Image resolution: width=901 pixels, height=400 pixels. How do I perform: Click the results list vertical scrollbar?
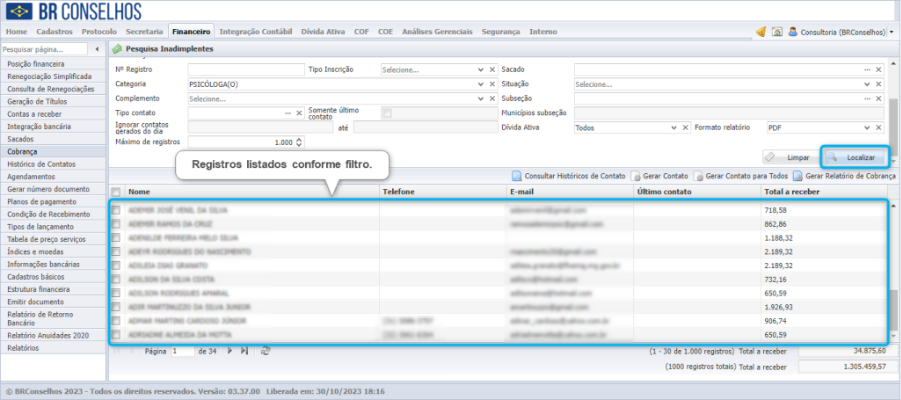point(893,270)
